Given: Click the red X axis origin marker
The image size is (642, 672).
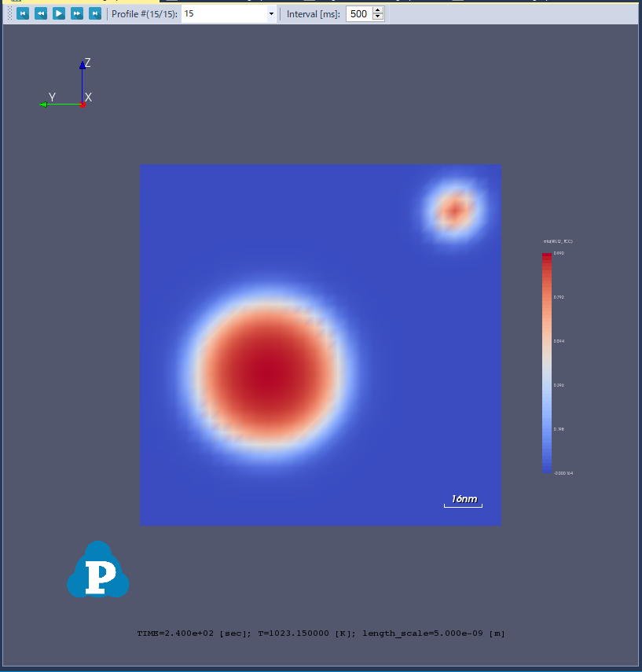Looking at the screenshot, I should pyautogui.click(x=83, y=104).
